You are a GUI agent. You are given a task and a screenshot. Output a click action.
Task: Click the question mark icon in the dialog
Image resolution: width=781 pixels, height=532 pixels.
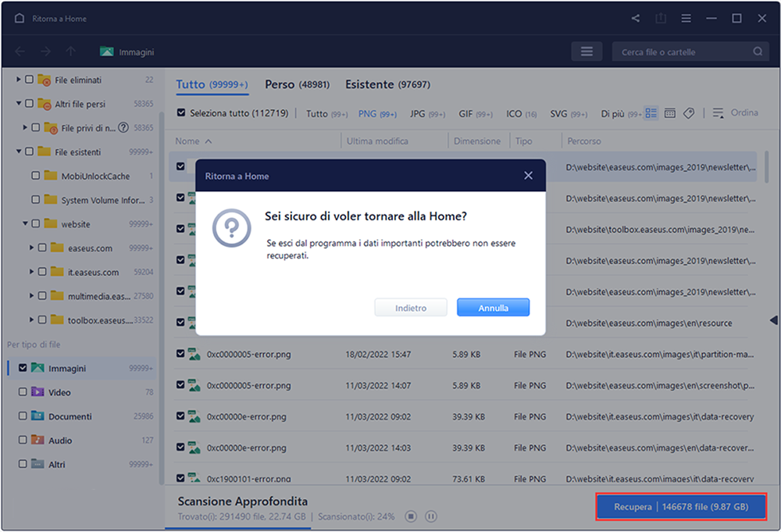point(232,228)
